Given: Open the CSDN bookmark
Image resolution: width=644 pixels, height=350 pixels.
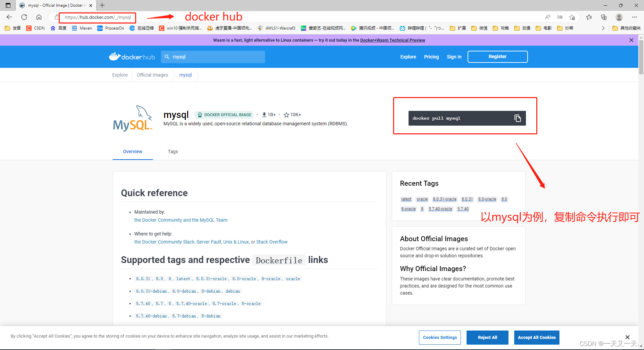Looking at the screenshot, I should [x=35, y=28].
